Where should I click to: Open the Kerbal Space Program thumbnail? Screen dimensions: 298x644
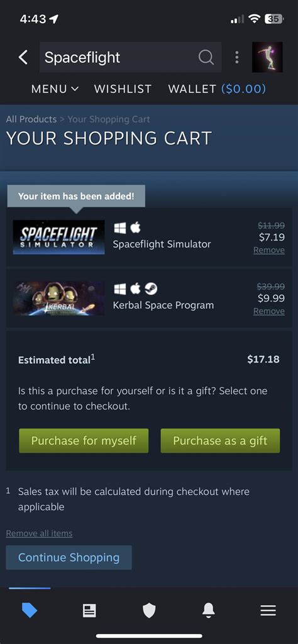[x=58, y=298]
